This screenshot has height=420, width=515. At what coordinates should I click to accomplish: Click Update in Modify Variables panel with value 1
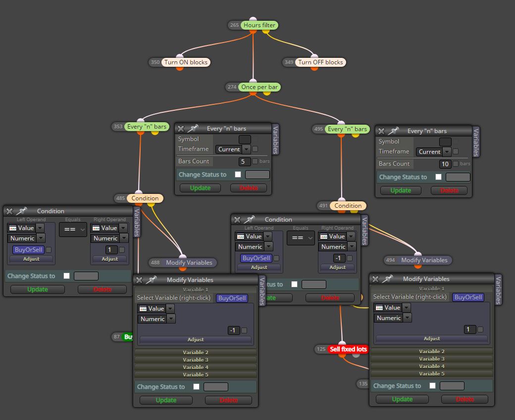click(402, 399)
